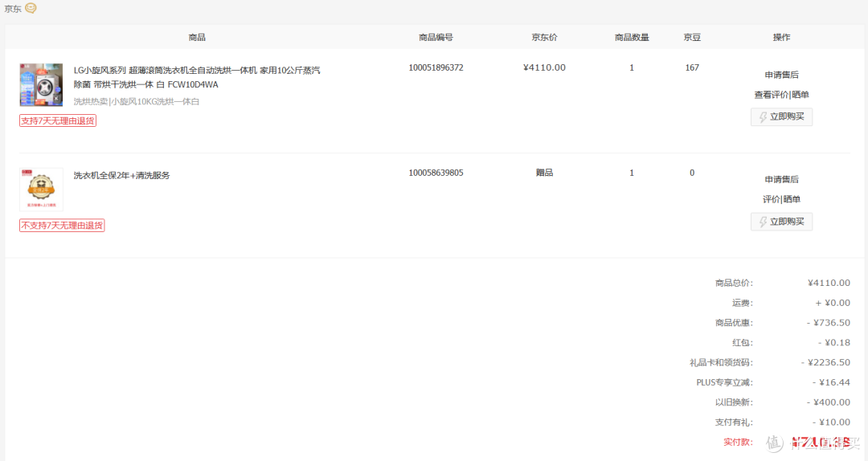Open the LG washing machine product thumbnail
Screen dimensions: 868x461
[x=41, y=84]
